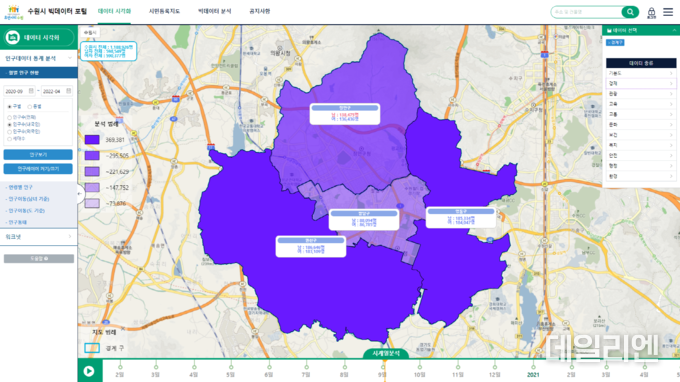Click the calendar icon beside start date 2020-09
Image resolution: width=680 pixels, height=382 pixels.
point(31,91)
